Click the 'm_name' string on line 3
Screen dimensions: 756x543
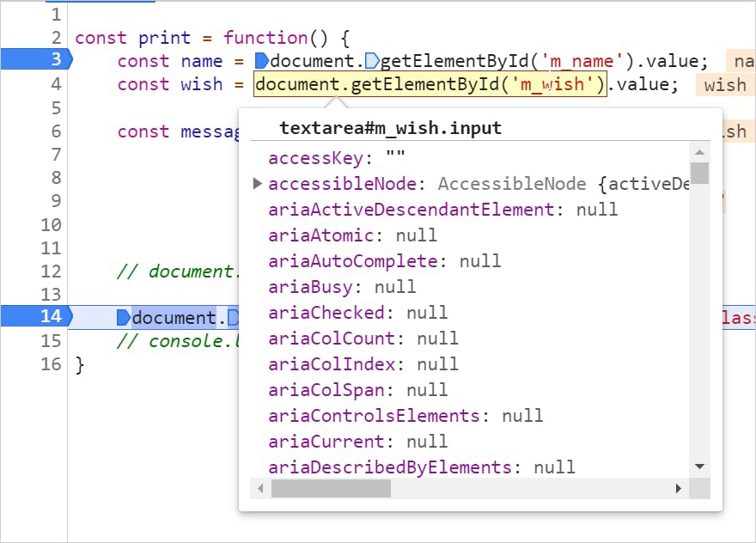tap(582, 61)
